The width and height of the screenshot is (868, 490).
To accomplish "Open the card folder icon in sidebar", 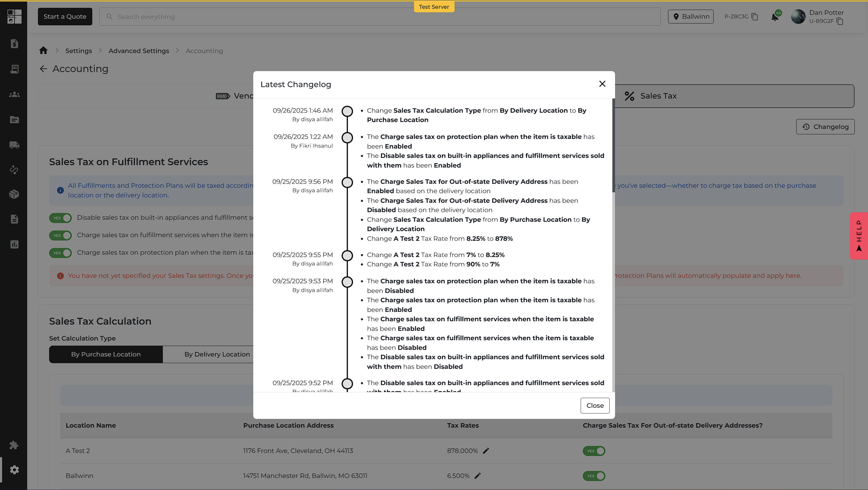I will pos(14,120).
